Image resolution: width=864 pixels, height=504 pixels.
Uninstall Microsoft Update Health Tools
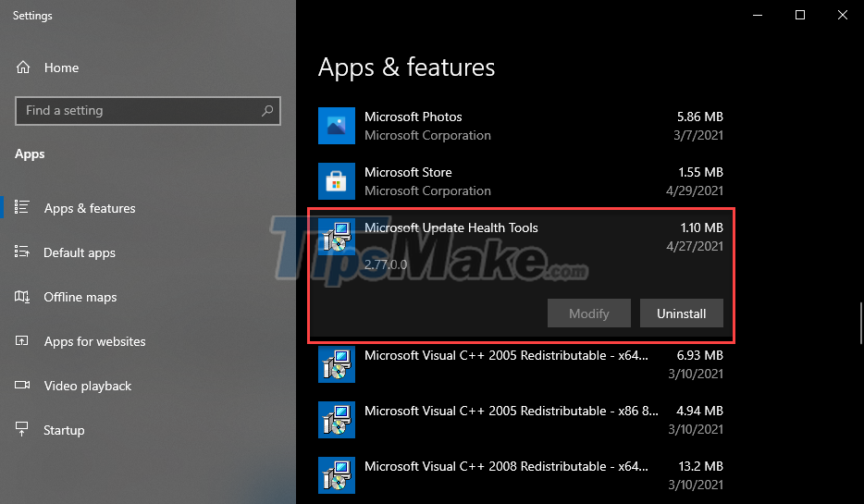[x=681, y=313]
